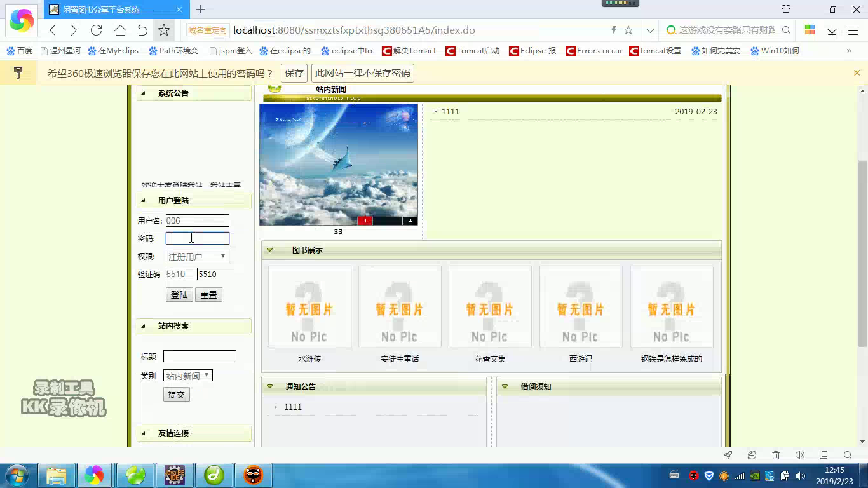Open the browser home page icon
This screenshot has width=868, height=488.
(120, 30)
